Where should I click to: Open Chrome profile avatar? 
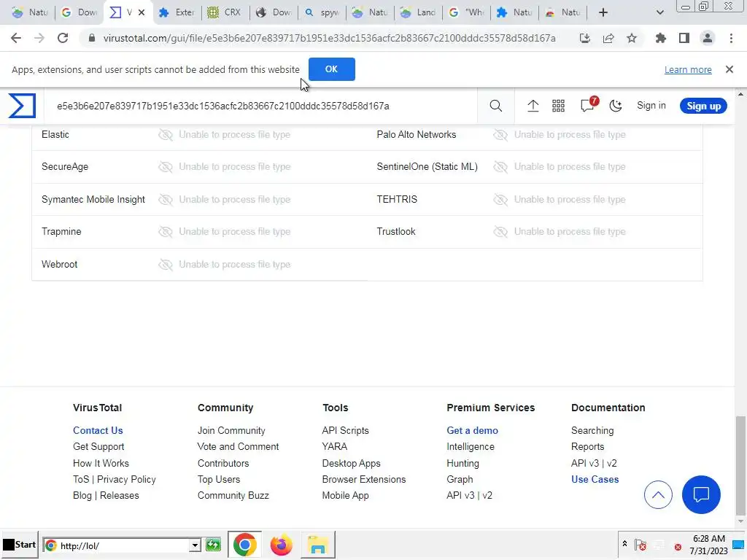click(x=708, y=38)
